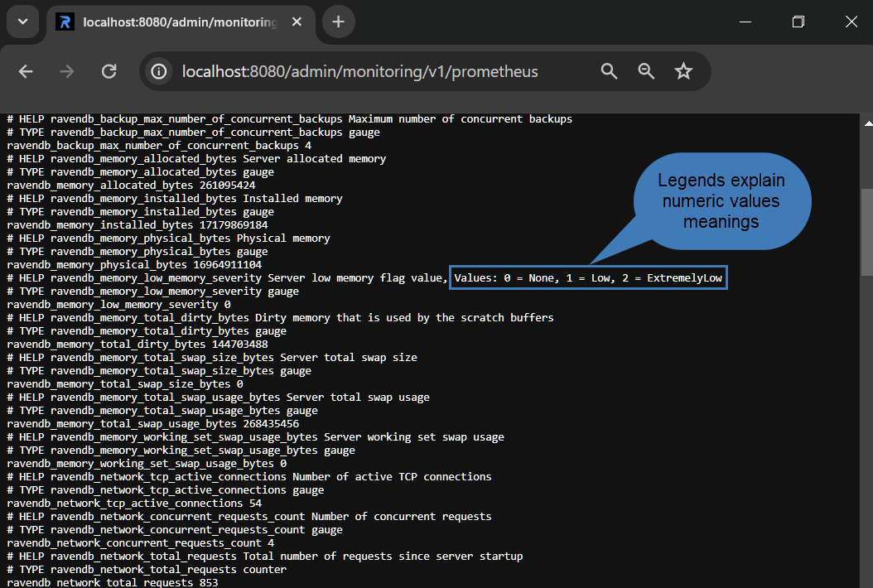Click the line 'ravendb_memory_physical_bytes 16964911104'
Image resolution: width=873 pixels, height=588 pixels.
[134, 264]
